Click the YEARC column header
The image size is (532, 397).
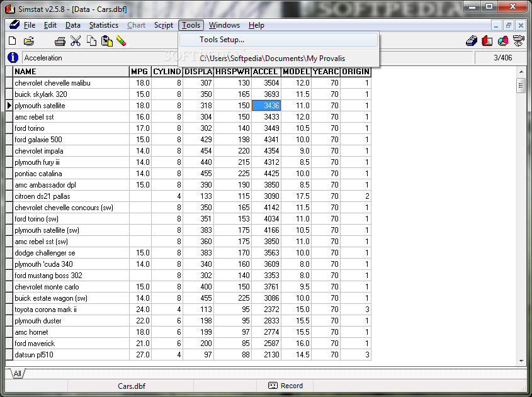coord(325,72)
